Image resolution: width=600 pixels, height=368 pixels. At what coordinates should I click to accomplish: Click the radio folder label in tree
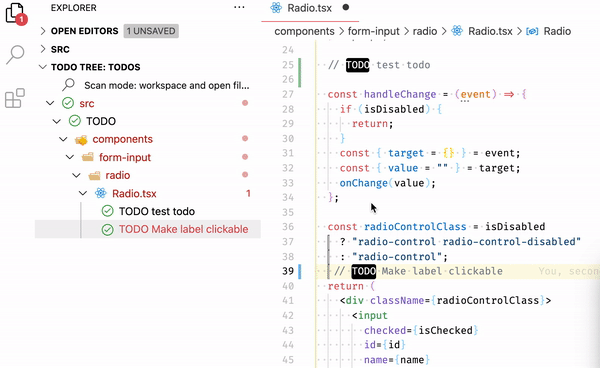tap(118, 175)
